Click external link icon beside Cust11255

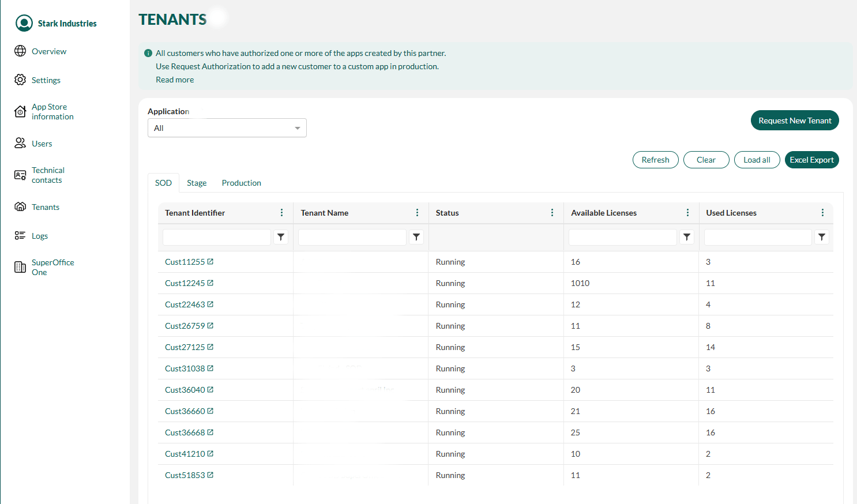pos(211,262)
